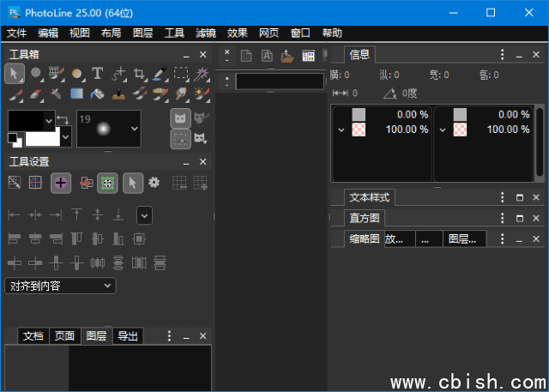Maximize the 文本样式 panel
Viewport: 549px width, 392px height.
coord(520,198)
